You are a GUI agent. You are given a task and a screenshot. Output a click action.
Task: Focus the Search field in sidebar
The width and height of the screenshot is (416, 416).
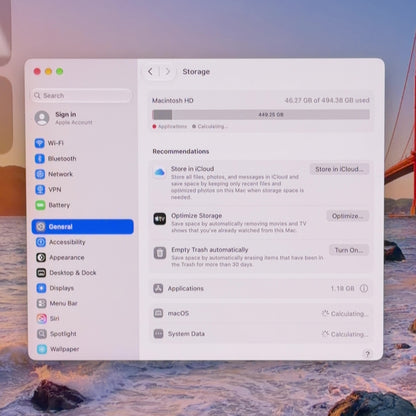82,96
